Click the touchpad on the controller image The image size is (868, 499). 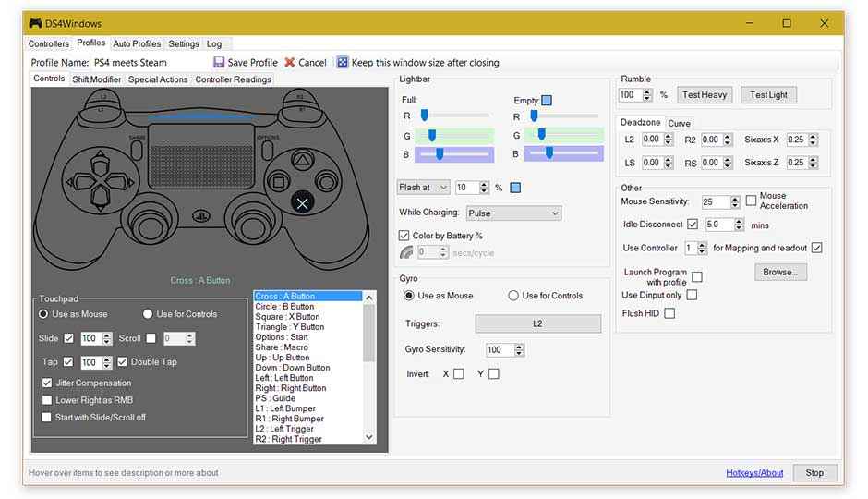tap(201, 157)
